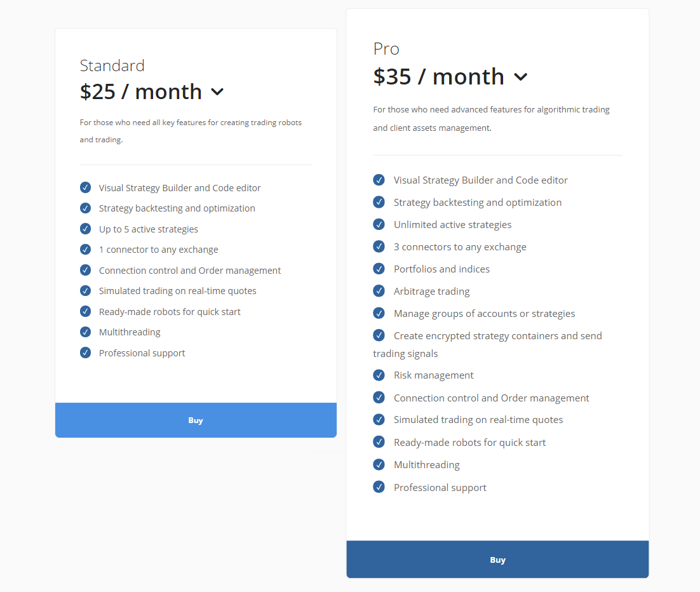Click checkmark icon beside 1 connector to any exchange
This screenshot has height=592, width=700.
(85, 250)
